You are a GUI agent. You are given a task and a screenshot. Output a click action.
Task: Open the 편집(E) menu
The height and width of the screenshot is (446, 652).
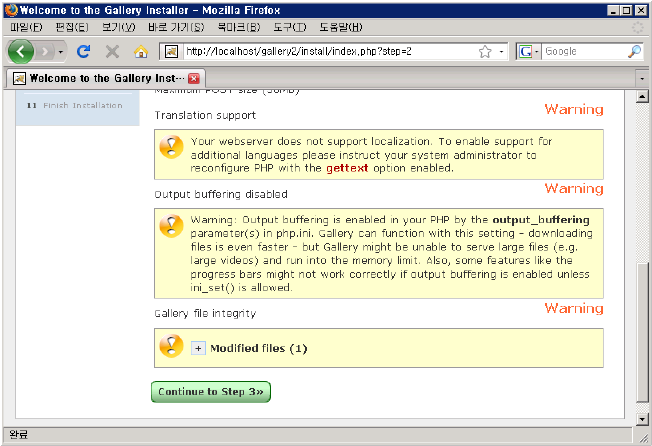pyautogui.click(x=72, y=27)
